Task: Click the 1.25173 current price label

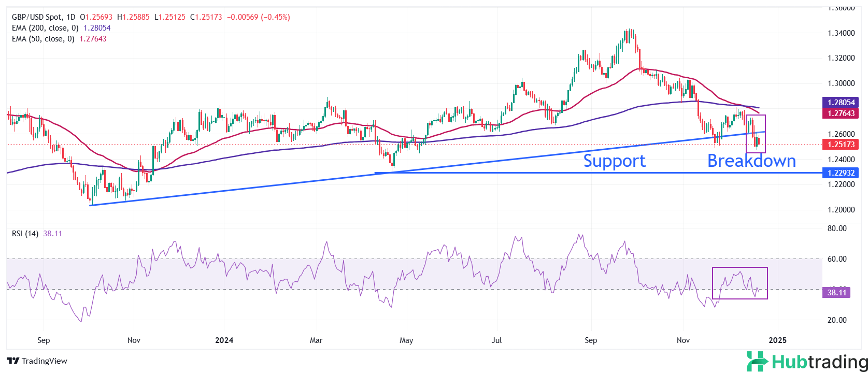Action: coord(840,145)
